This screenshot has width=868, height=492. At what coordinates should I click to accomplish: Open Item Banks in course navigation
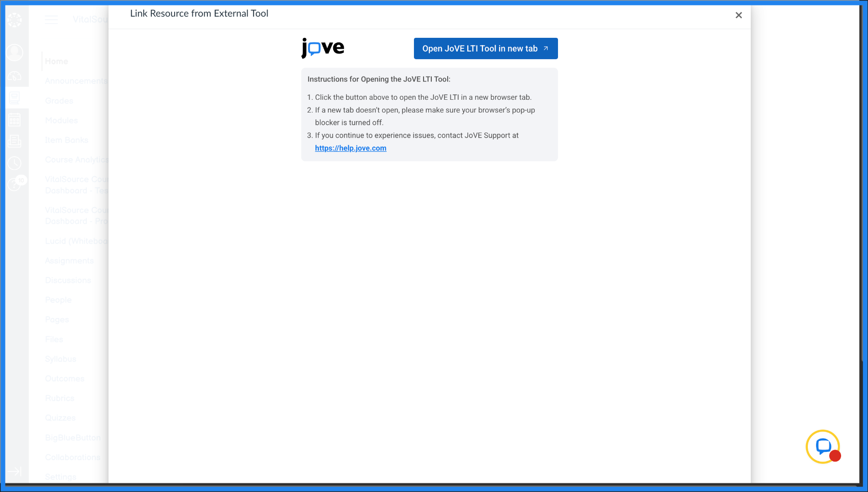[x=67, y=140]
